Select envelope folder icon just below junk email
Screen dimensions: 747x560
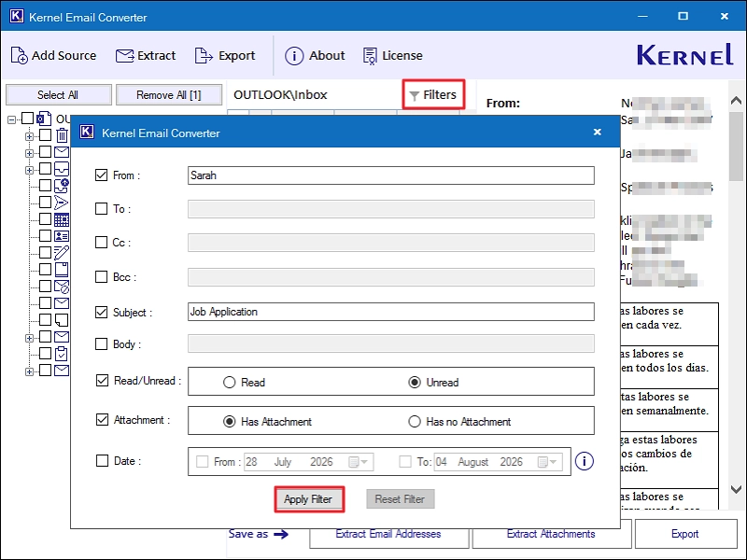62,302
